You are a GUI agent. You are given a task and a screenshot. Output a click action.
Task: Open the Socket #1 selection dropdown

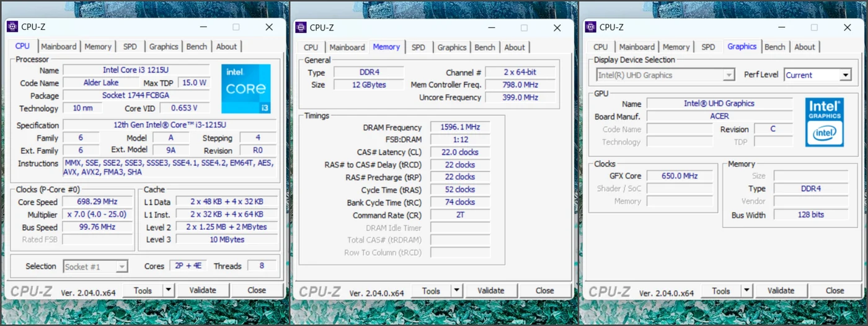tap(95, 266)
